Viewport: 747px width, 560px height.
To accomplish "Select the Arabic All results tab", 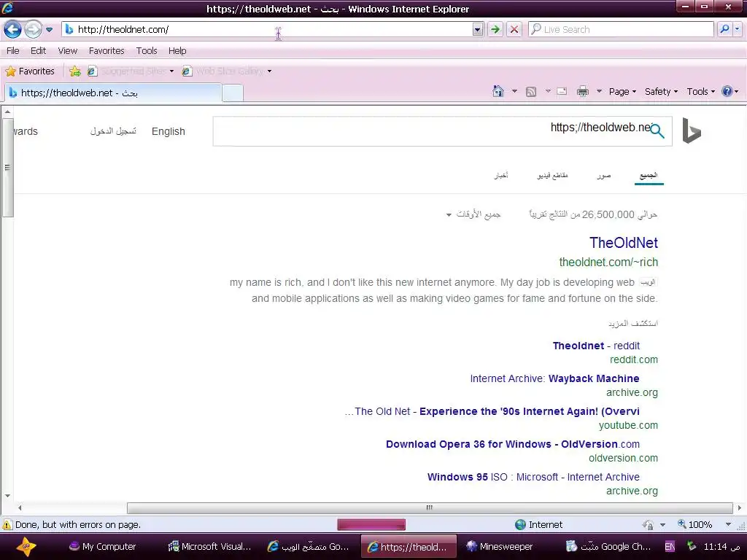I will 649,176.
